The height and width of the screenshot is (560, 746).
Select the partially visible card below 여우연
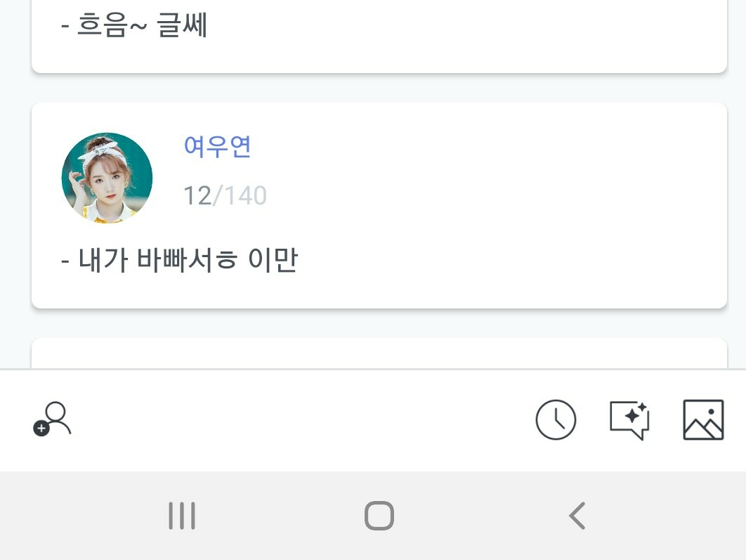[379, 353]
